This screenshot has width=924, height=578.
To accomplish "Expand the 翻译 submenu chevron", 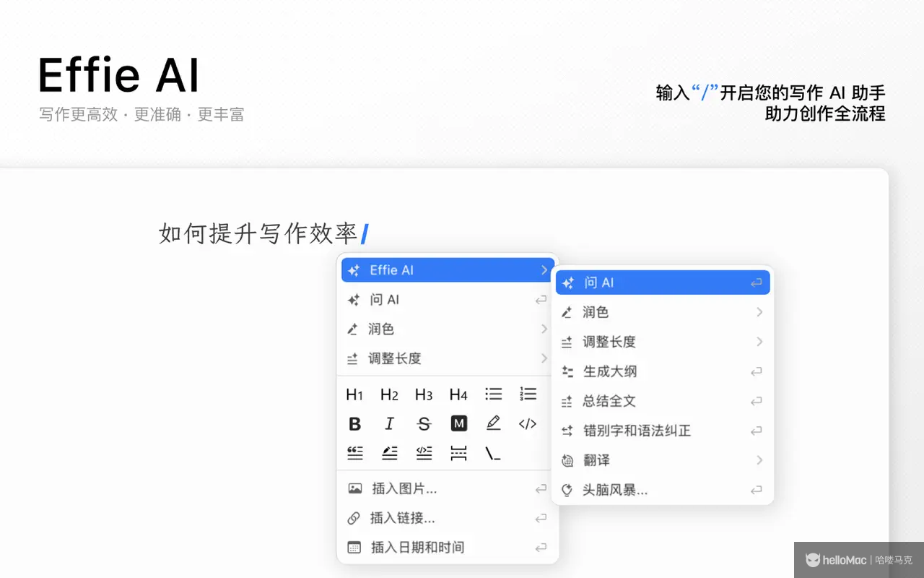I will tap(759, 460).
